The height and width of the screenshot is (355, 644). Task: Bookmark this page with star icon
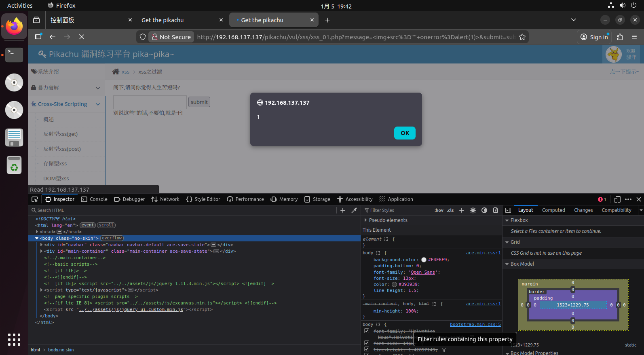coord(522,37)
